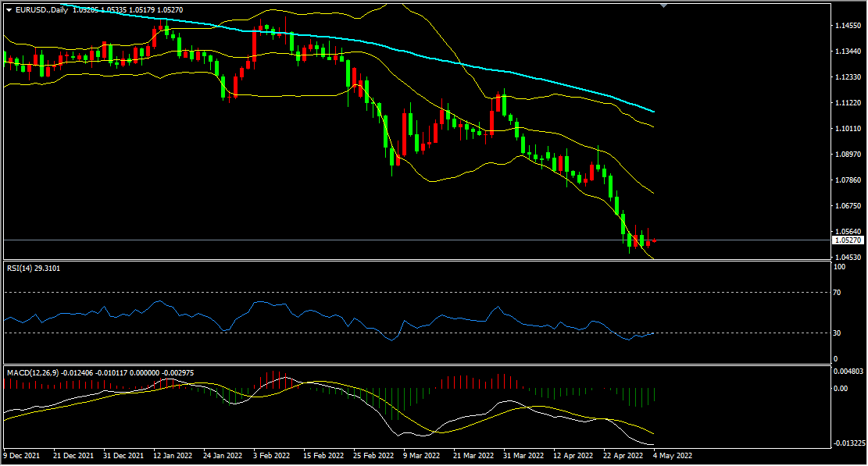This screenshot has height=466, width=868.
Task: Click the chart shift triangle marker at the top
Action: (664, 5)
